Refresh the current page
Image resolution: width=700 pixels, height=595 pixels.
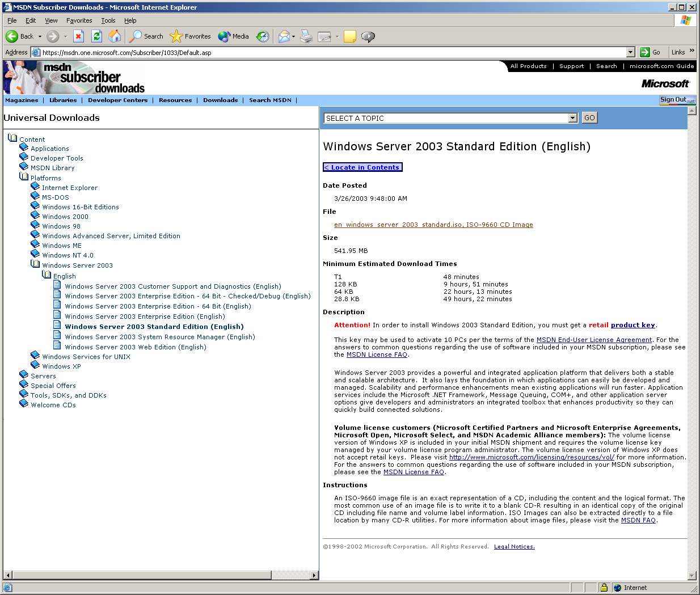click(96, 36)
